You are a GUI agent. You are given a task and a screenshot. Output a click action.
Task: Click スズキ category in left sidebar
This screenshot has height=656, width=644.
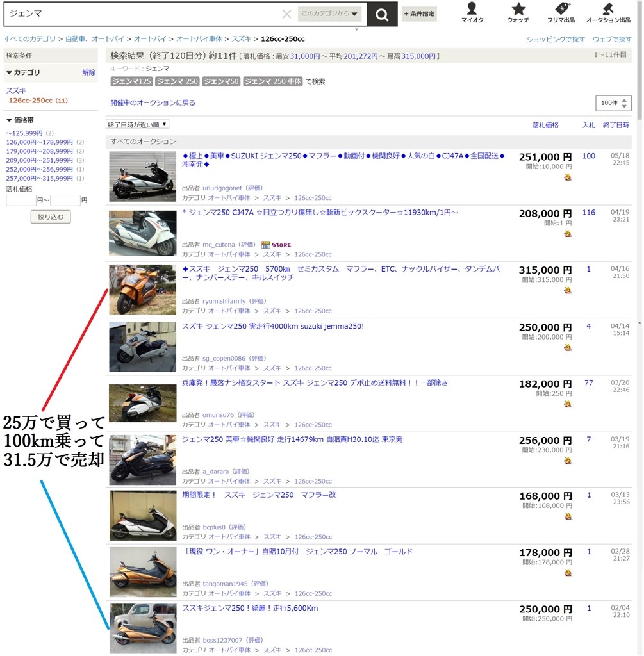[x=16, y=90]
